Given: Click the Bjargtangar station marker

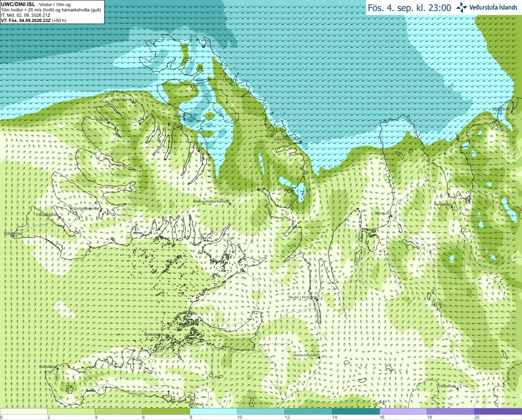Looking at the screenshot, I should [13, 236].
